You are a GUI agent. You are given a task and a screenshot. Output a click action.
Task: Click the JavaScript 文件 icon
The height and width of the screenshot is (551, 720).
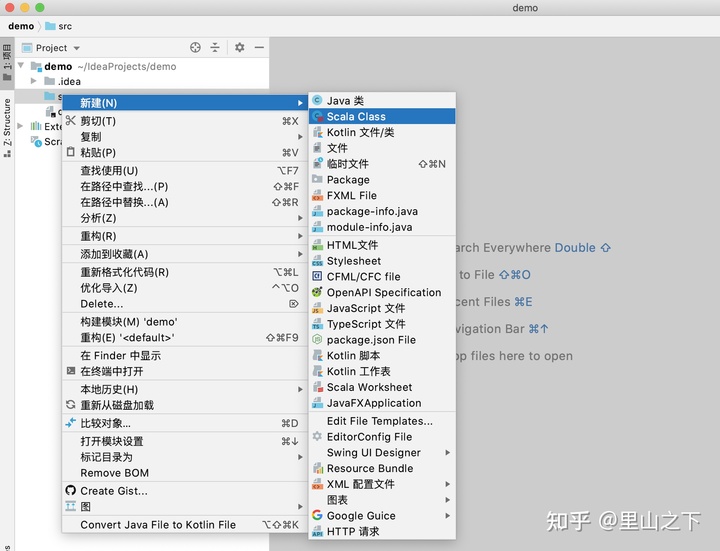[317, 308]
